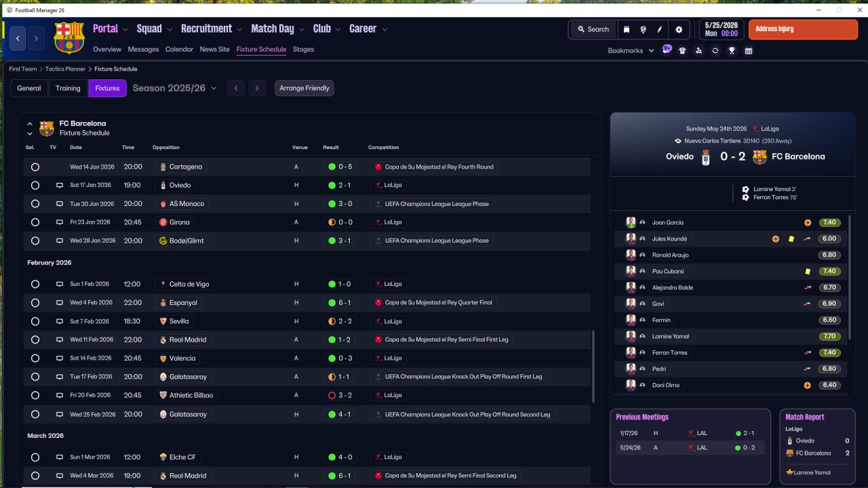Image resolution: width=868 pixels, height=488 pixels.
Task: Click Jules Koundé's yellow card icon
Action: tap(791, 239)
